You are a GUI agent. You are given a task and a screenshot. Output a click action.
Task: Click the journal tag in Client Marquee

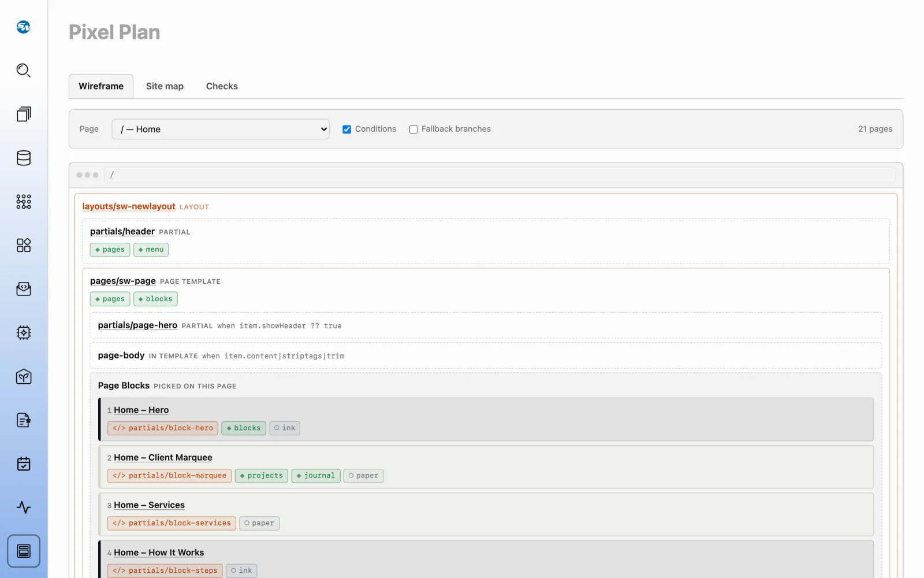pyautogui.click(x=316, y=476)
